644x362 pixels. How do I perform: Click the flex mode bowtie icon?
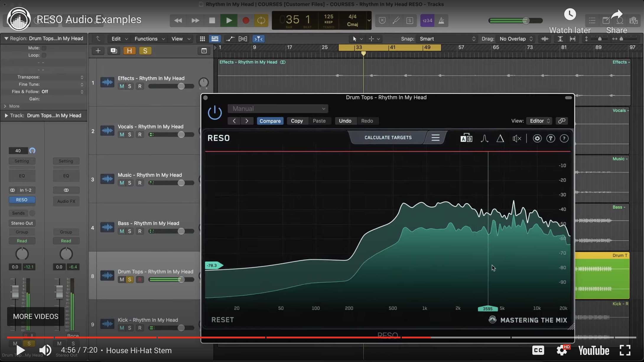(243, 39)
